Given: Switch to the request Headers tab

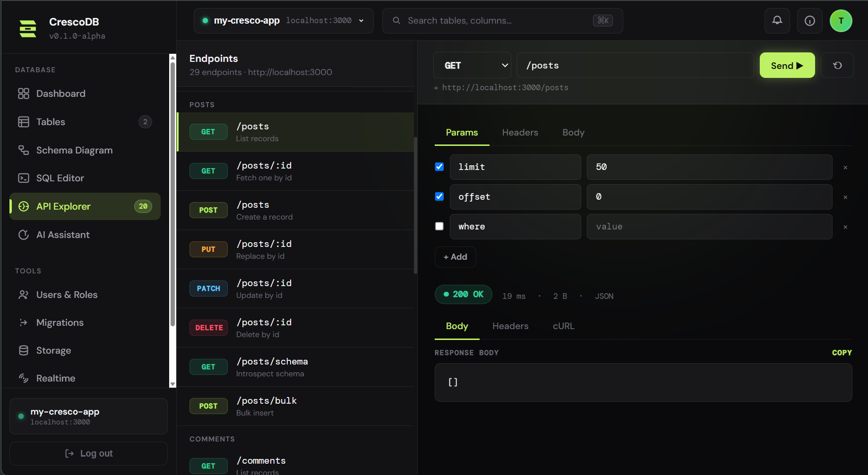Looking at the screenshot, I should [x=520, y=133].
